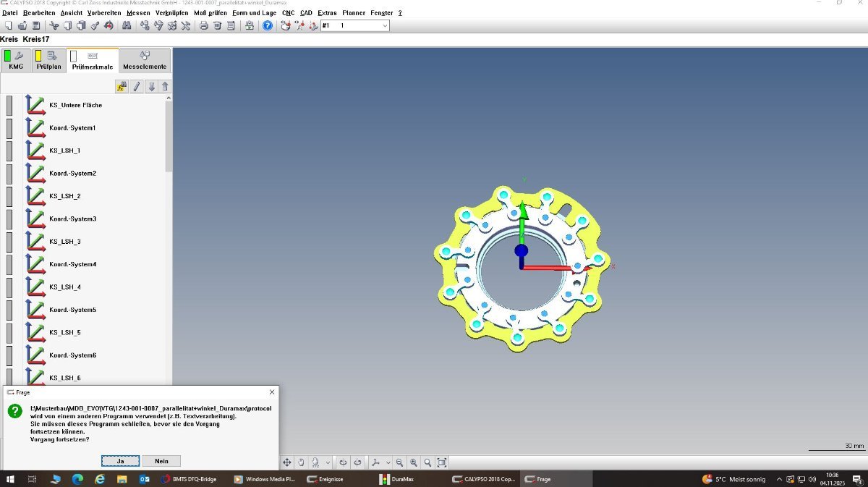Select the hand pan tool in CAD toolbar
The height and width of the screenshot is (487, 868).
302,462
